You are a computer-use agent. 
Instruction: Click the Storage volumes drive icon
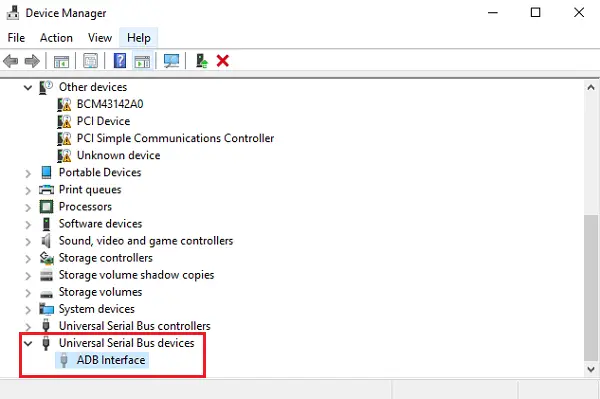46,293
